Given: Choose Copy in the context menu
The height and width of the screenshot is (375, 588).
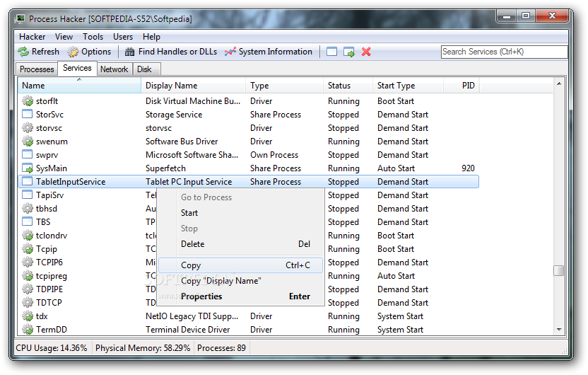Looking at the screenshot, I should (x=240, y=265).
